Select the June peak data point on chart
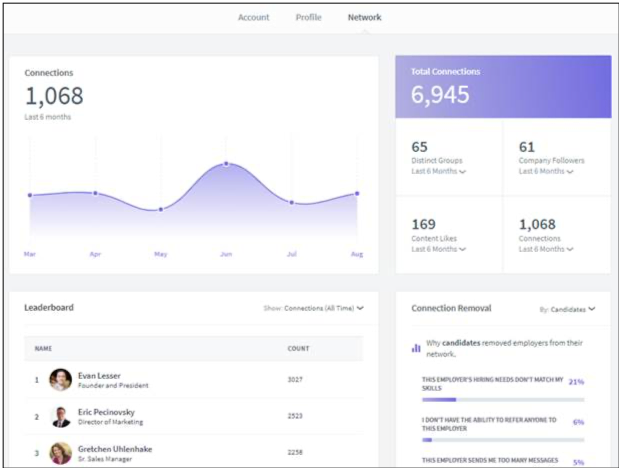Screen dimensions: 619x468 point(226,164)
